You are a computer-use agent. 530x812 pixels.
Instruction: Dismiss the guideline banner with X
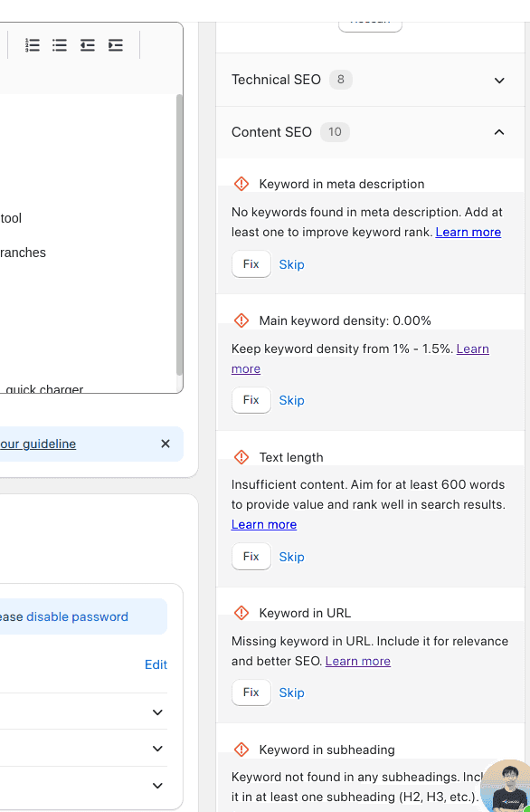click(166, 444)
